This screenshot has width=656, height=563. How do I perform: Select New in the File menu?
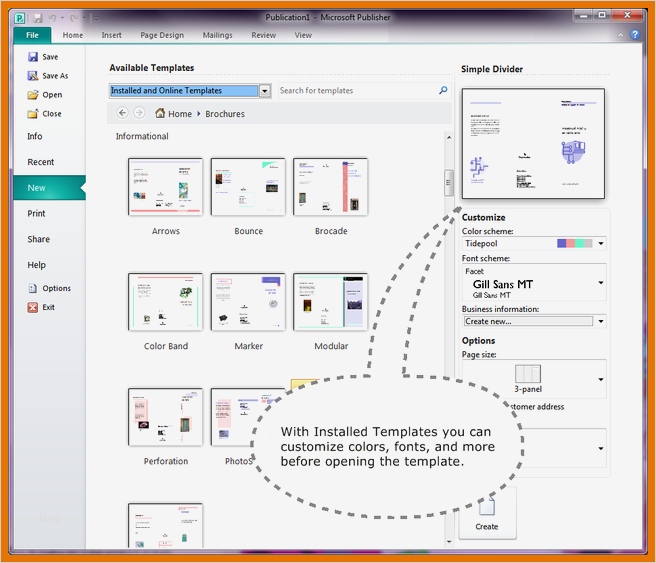(x=49, y=188)
